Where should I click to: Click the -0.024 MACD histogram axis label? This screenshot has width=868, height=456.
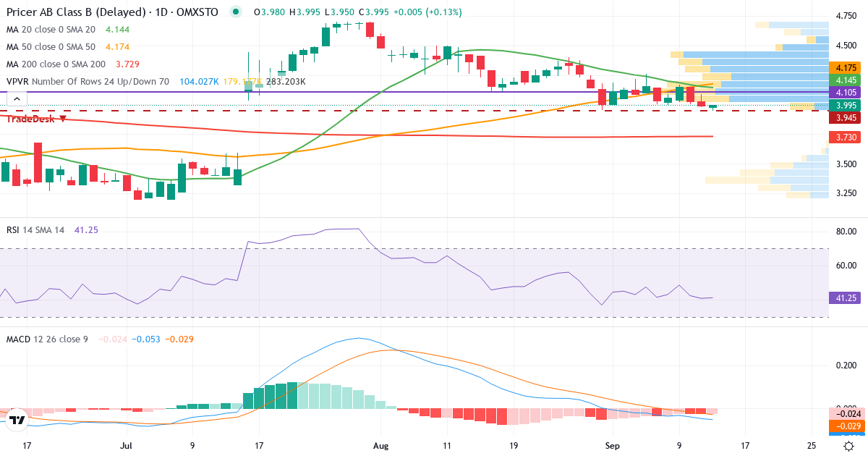(846, 414)
